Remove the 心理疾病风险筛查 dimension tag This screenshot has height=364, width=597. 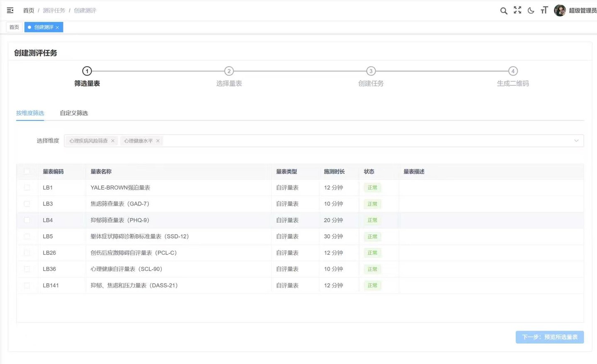[113, 141]
